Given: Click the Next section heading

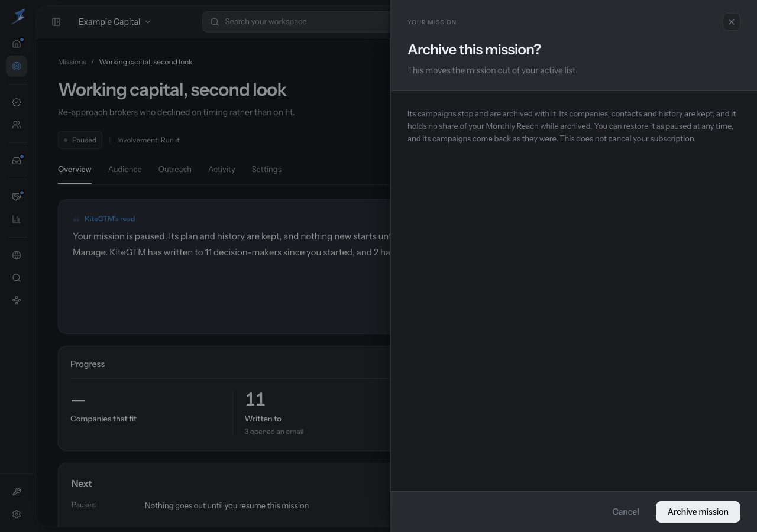Looking at the screenshot, I should tap(82, 484).
